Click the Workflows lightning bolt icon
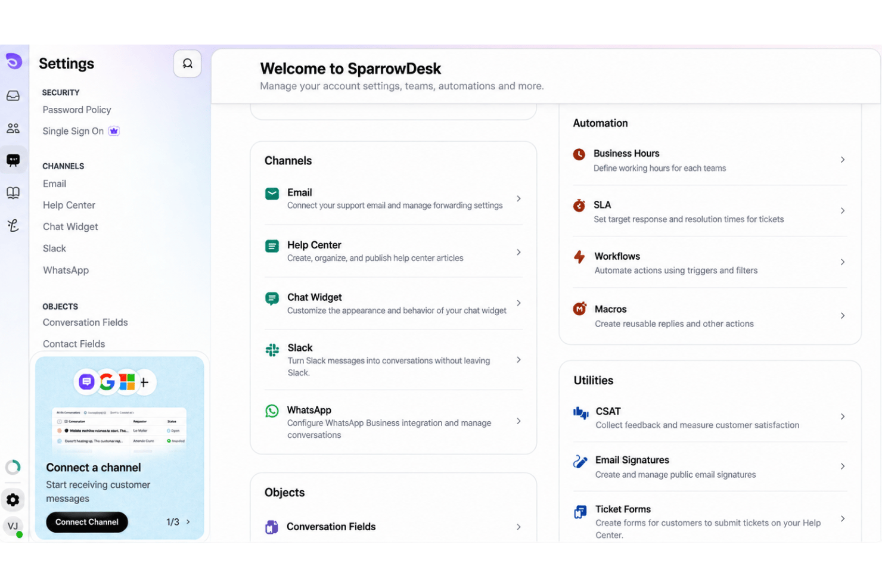 579,257
